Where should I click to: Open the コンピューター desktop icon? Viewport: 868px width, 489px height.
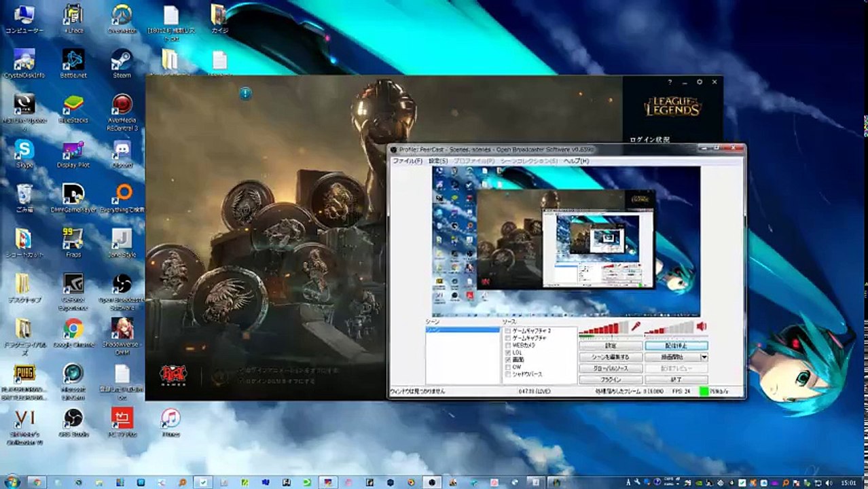pyautogui.click(x=24, y=18)
